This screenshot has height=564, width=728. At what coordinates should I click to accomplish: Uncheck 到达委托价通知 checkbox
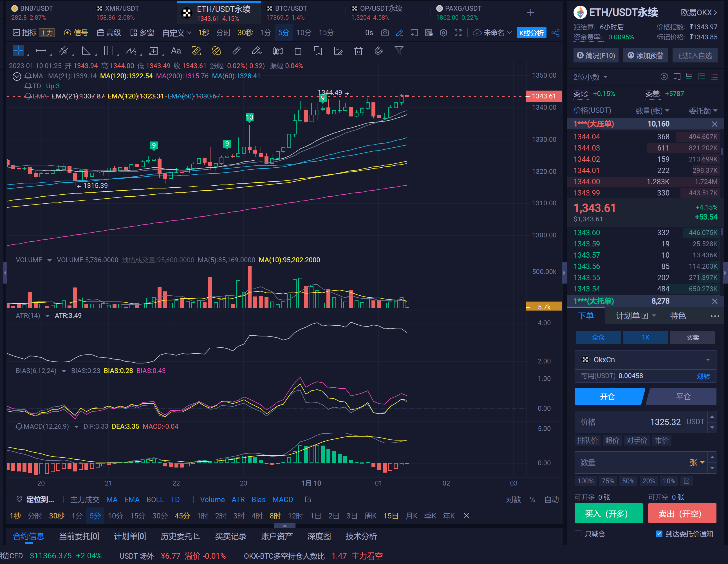[659, 534]
